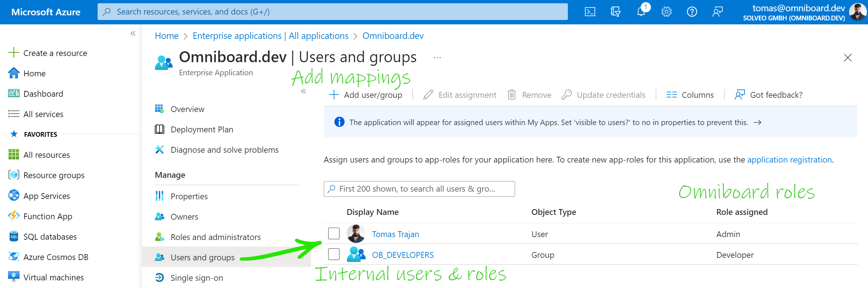
Task: Click Edit assignment in toolbar
Action: 460,95
